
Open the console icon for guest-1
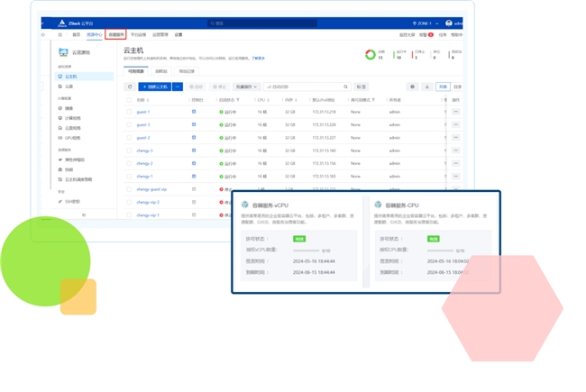pos(194,112)
